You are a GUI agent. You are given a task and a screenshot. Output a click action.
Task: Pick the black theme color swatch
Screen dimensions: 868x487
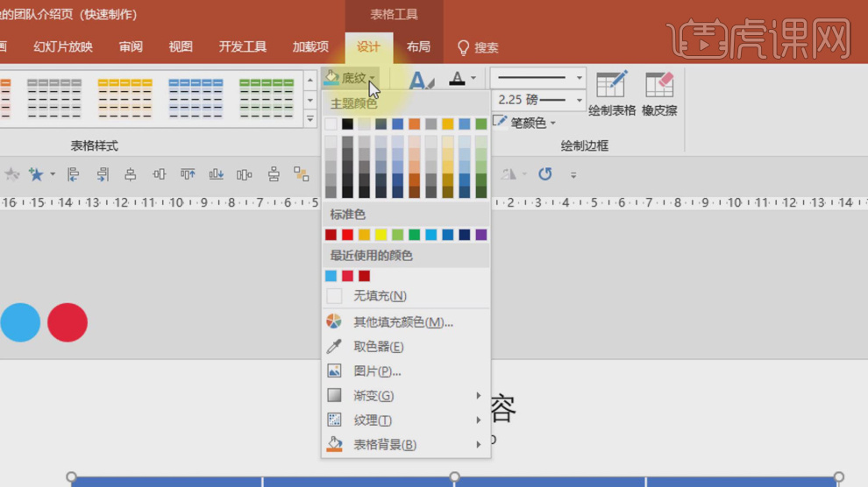(347, 124)
